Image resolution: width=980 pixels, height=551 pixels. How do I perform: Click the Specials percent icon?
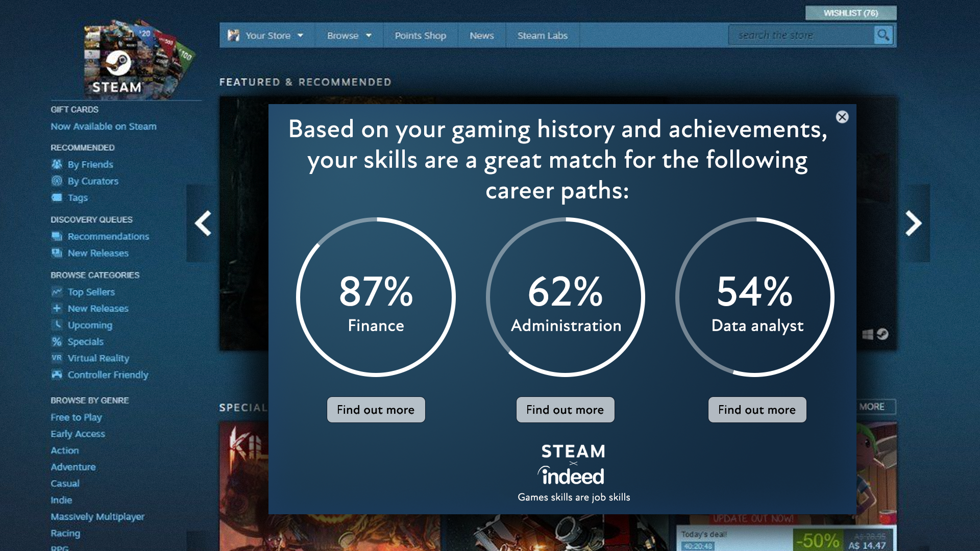coord(57,341)
